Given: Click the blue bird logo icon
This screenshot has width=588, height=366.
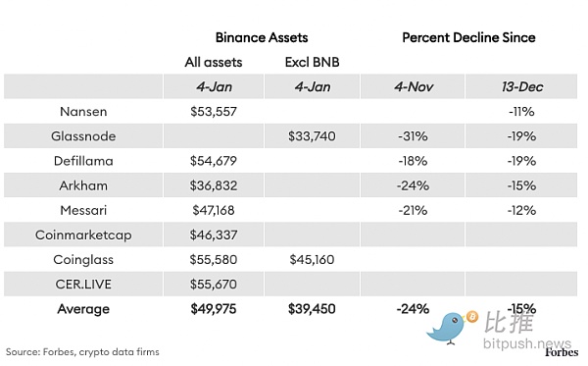Looking at the screenshot, I should click(x=446, y=329).
